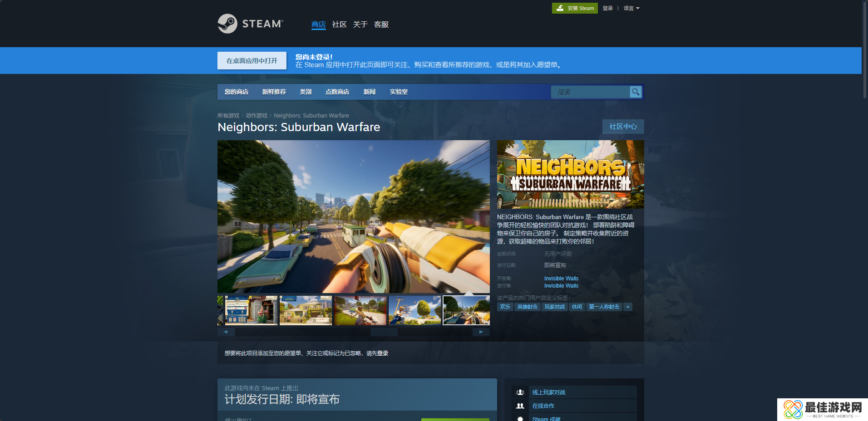
Task: Open the 语言 language dropdown
Action: coord(631,8)
